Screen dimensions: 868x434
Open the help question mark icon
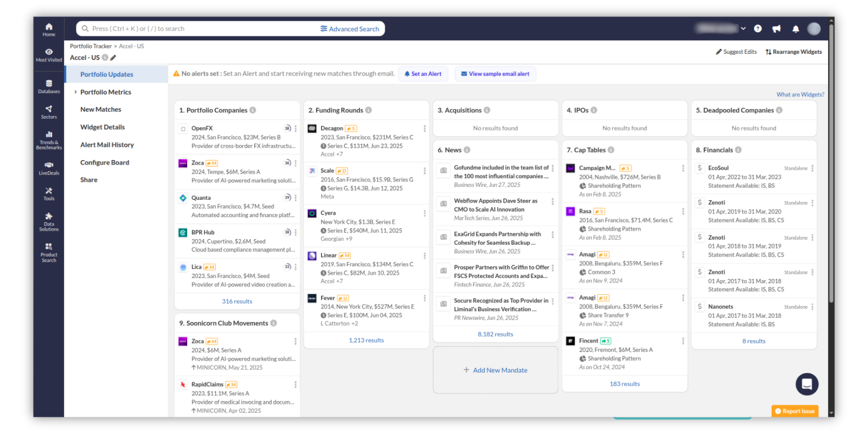pyautogui.click(x=758, y=29)
